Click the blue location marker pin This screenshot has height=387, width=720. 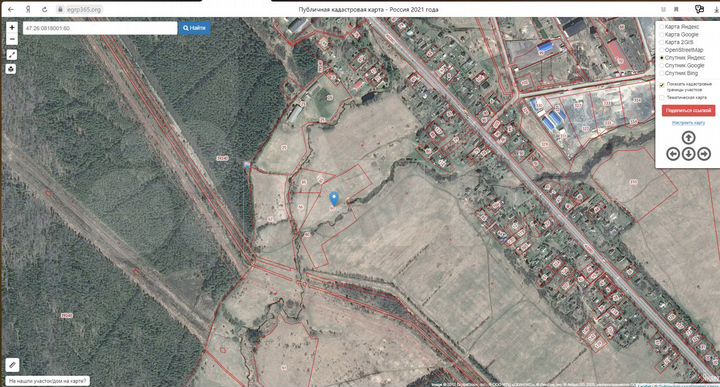coord(335,198)
